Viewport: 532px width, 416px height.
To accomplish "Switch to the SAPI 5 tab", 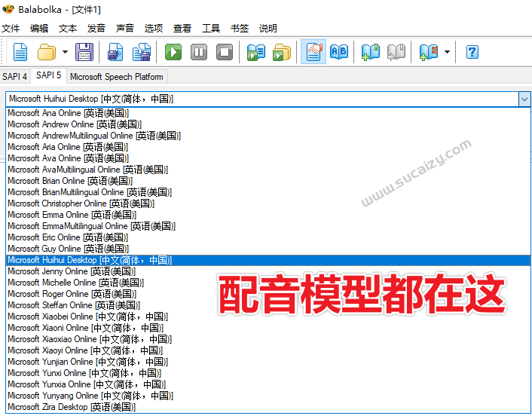I will click(x=48, y=75).
